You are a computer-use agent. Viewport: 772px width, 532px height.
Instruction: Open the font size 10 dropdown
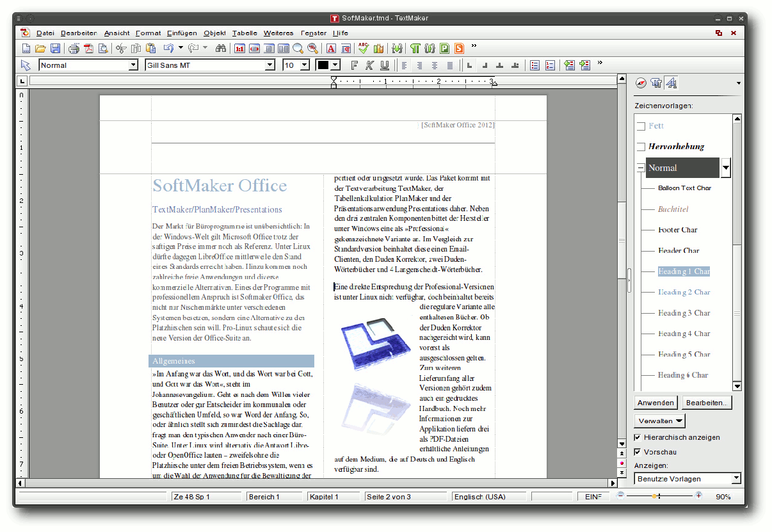click(305, 65)
